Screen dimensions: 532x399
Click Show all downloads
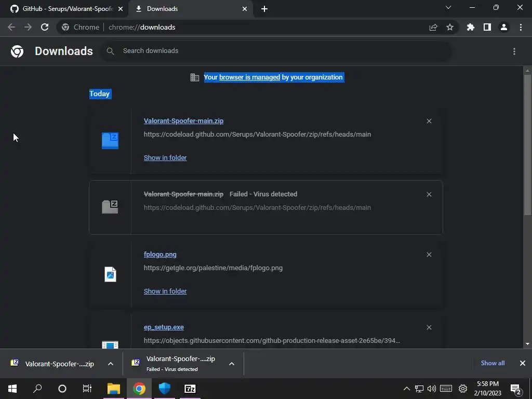click(x=493, y=363)
